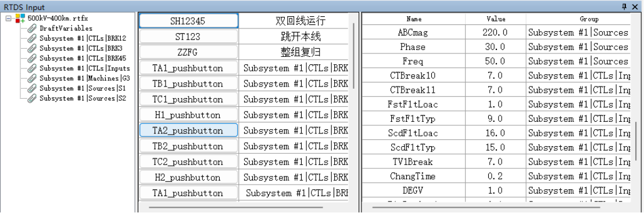Click the 500kV-400km.rtfx file icon

pyautogui.click(x=20, y=19)
